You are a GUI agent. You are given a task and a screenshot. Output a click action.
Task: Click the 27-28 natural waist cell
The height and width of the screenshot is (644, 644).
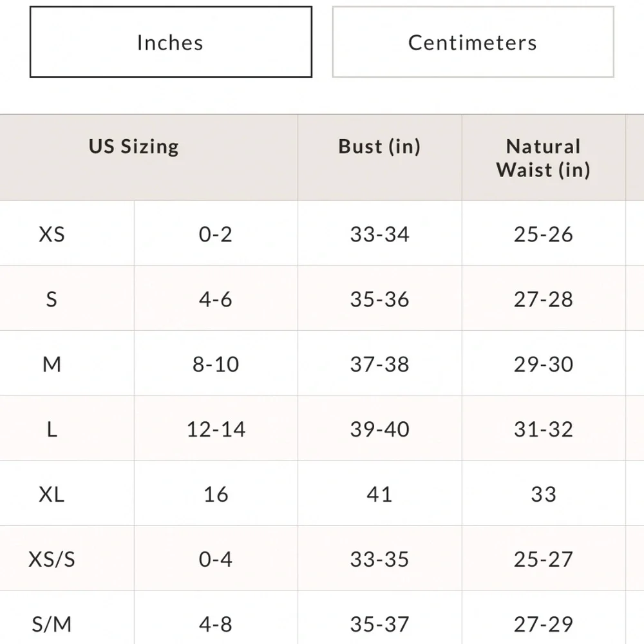[x=543, y=299]
